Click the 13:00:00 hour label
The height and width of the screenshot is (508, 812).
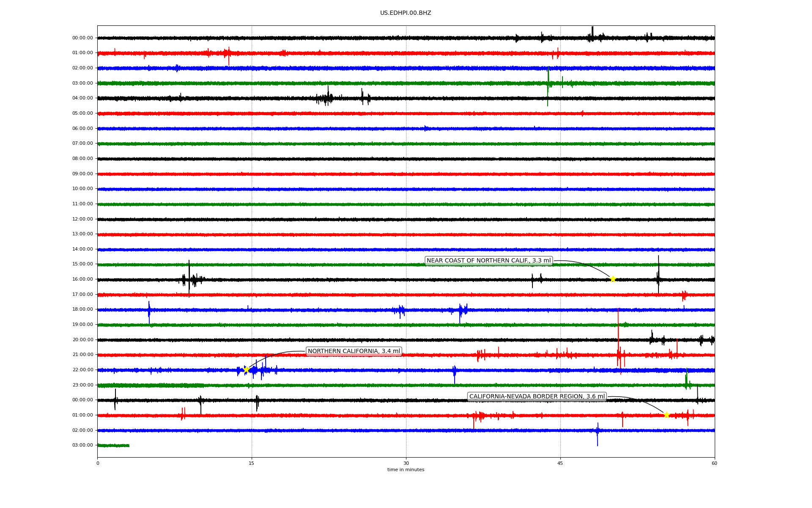82,234
